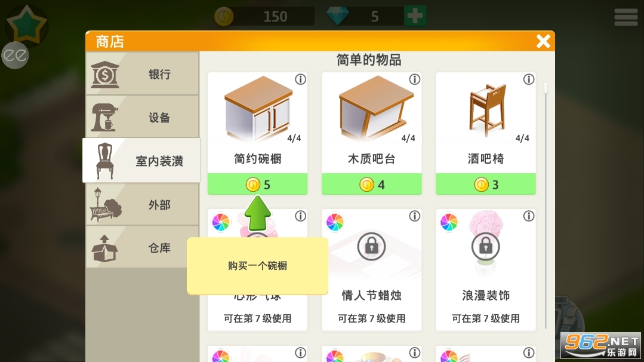644x362 pixels.
Task: Open info for 情人节蜡烛 item
Action: 415,216
